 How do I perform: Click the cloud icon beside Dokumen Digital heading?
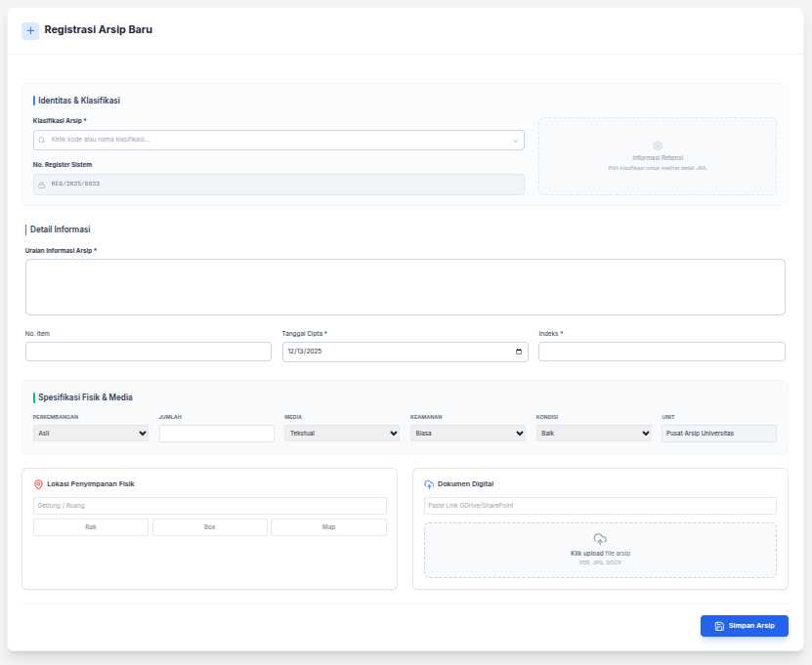click(x=429, y=484)
